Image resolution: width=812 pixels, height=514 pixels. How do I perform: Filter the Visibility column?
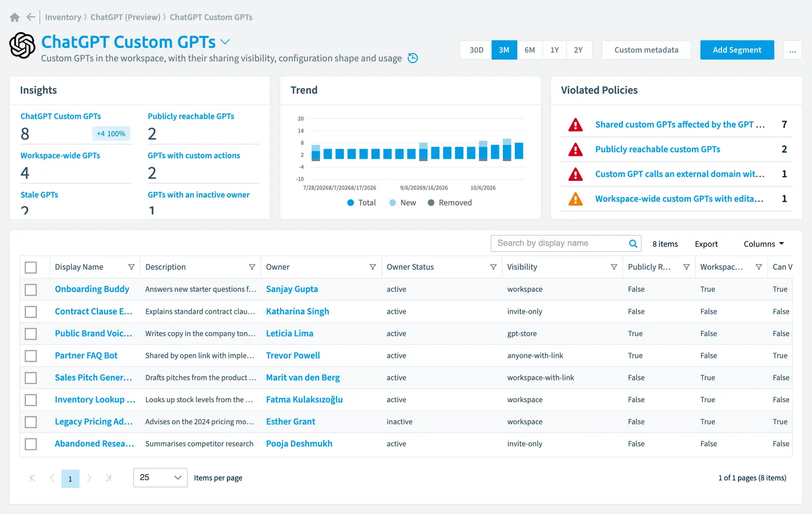tap(614, 267)
